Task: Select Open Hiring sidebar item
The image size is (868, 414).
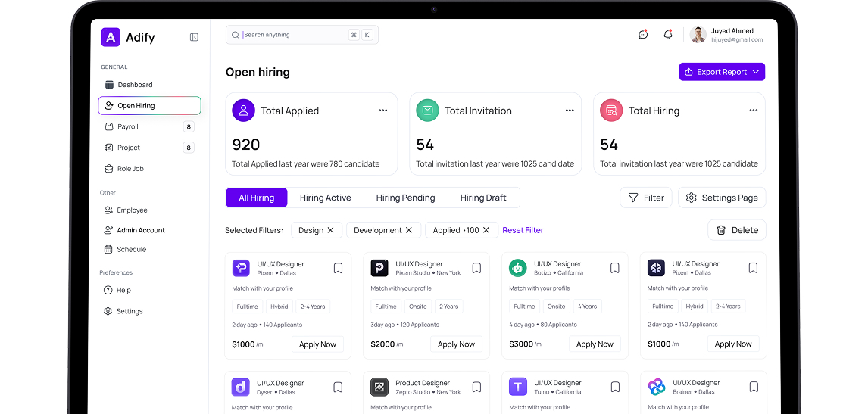Action: 149,106
